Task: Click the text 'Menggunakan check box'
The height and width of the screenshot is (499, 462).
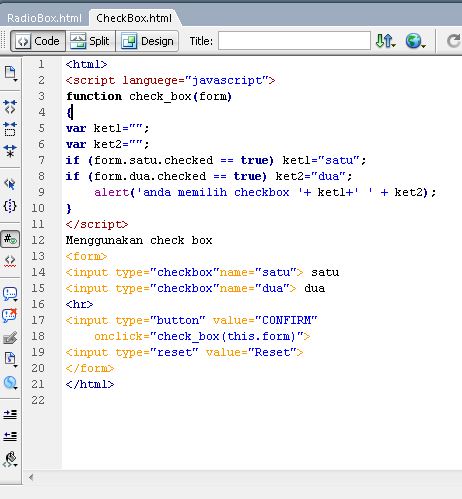Action: click(x=139, y=240)
